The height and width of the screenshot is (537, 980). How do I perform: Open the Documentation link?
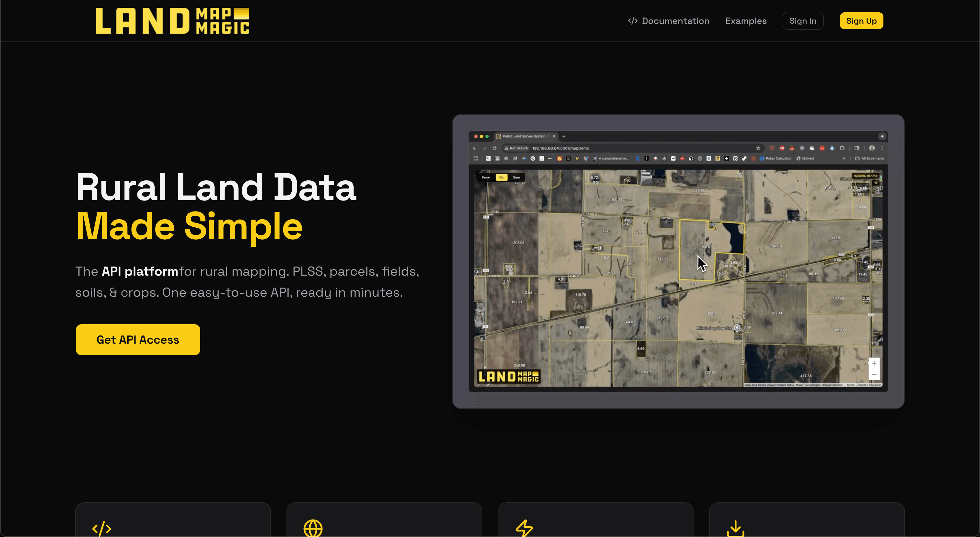tap(669, 21)
